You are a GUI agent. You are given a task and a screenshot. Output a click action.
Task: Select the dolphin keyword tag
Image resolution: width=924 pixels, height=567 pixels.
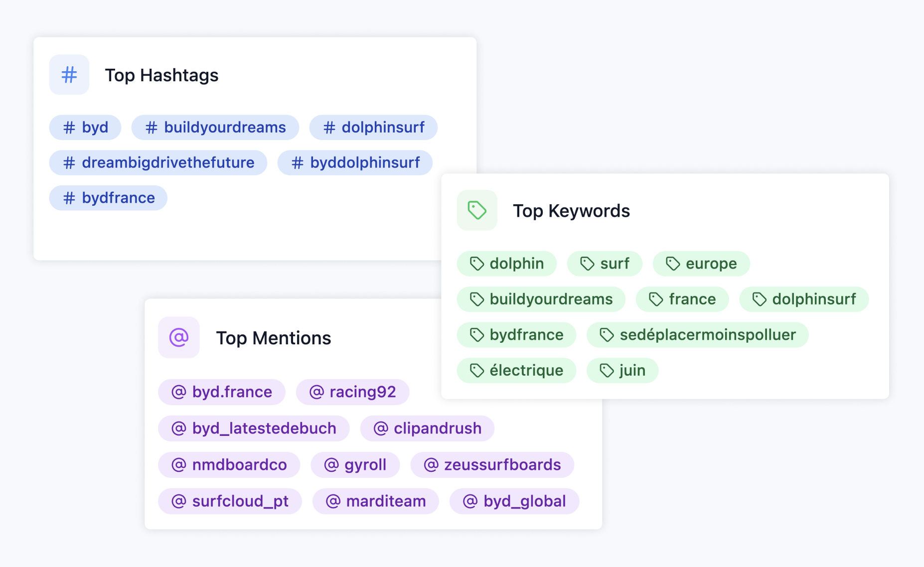click(x=507, y=264)
